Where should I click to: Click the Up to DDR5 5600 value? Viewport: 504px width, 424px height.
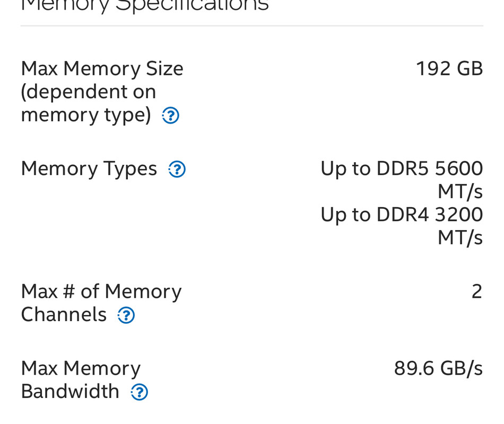click(x=402, y=169)
